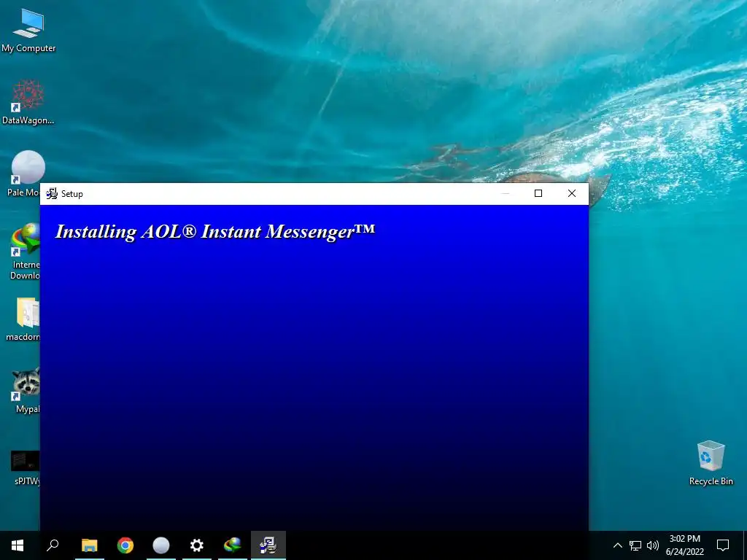
Task: Select the Mypal raccoon desktop shortcut
Action: (26, 391)
